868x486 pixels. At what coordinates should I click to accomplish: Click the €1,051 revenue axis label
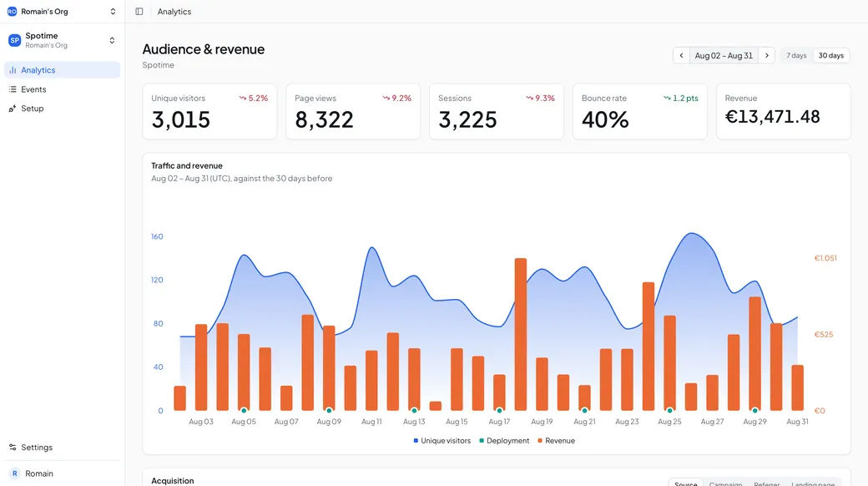825,258
